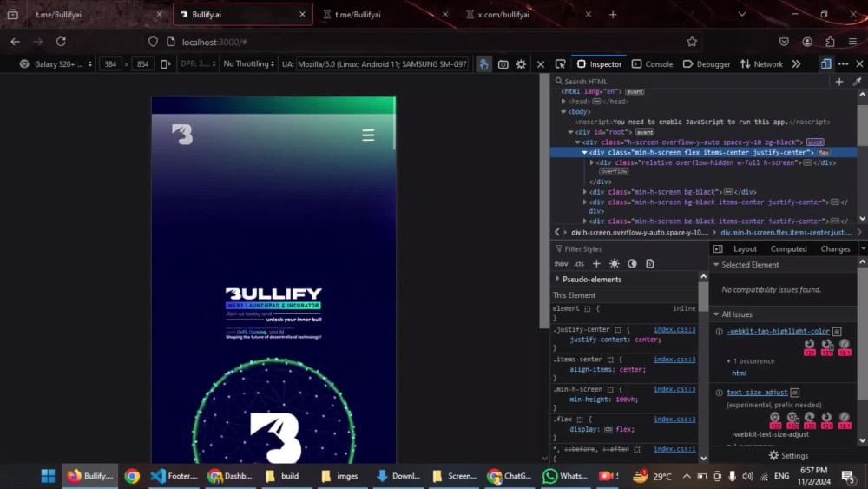The width and height of the screenshot is (868, 489).
Task: Collapse the selected min-h-screen flex div
Action: click(584, 152)
